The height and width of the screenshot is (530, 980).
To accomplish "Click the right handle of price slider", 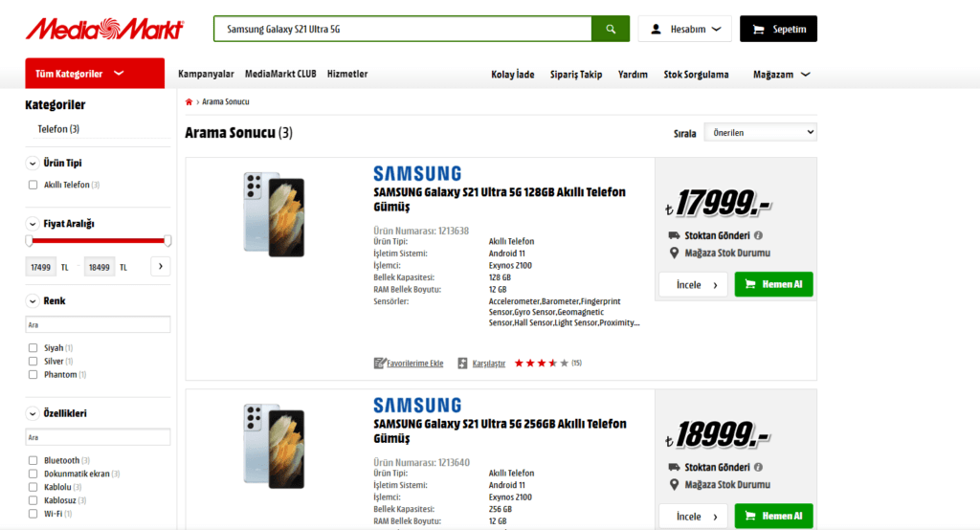I will pyautogui.click(x=168, y=241).
